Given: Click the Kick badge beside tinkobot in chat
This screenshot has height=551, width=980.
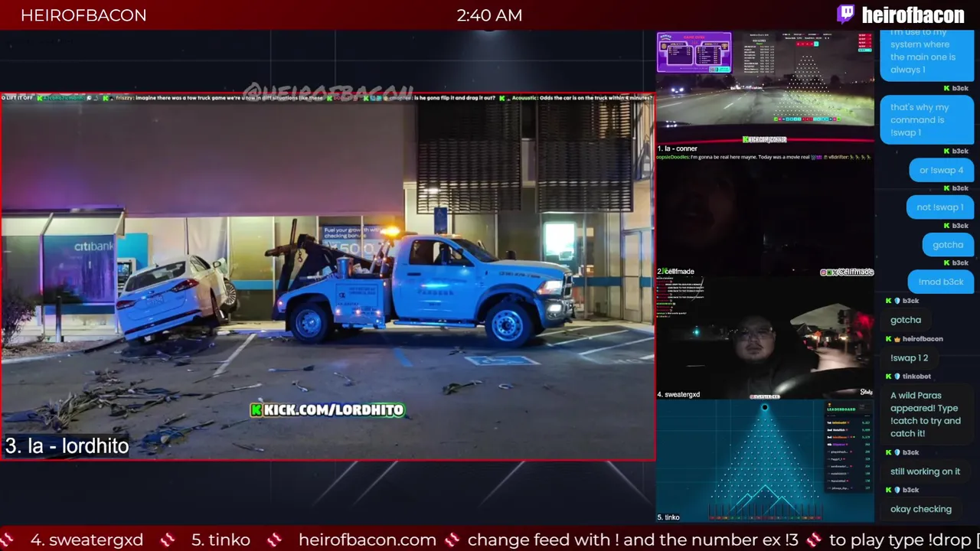Looking at the screenshot, I should pos(888,377).
